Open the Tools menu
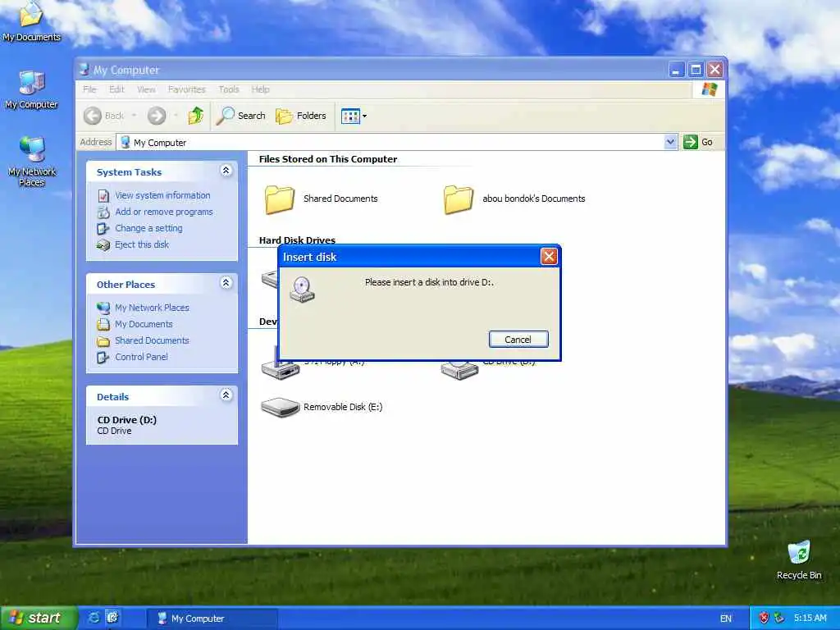Image resolution: width=840 pixels, height=630 pixels. pos(228,89)
